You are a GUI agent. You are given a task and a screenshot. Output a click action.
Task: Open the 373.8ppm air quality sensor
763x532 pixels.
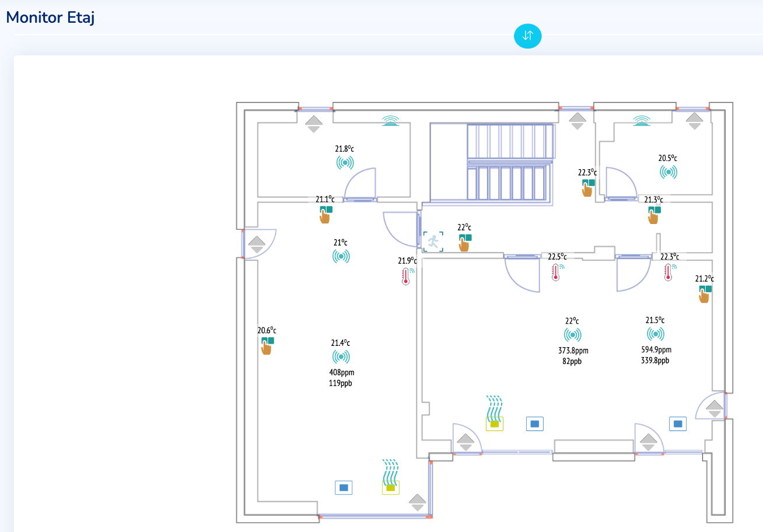pos(573,335)
